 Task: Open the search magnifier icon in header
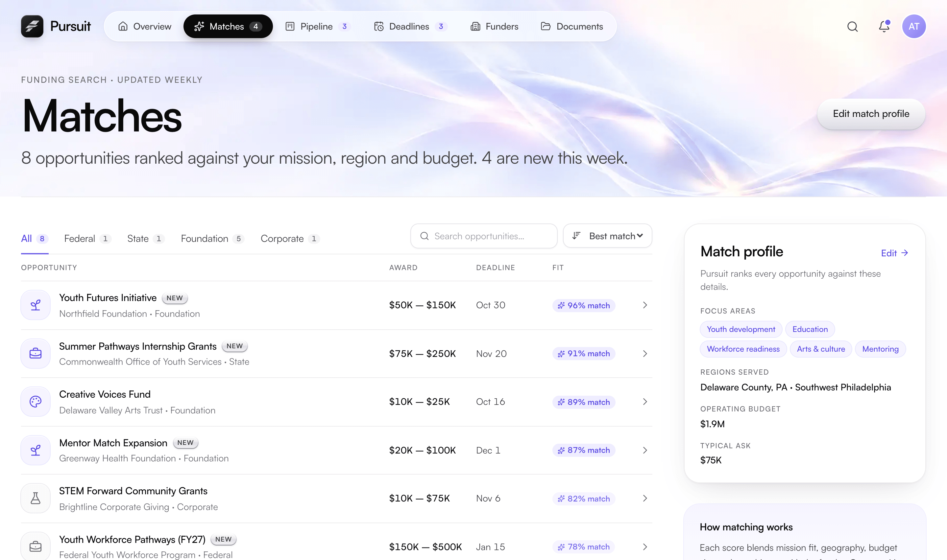[852, 26]
